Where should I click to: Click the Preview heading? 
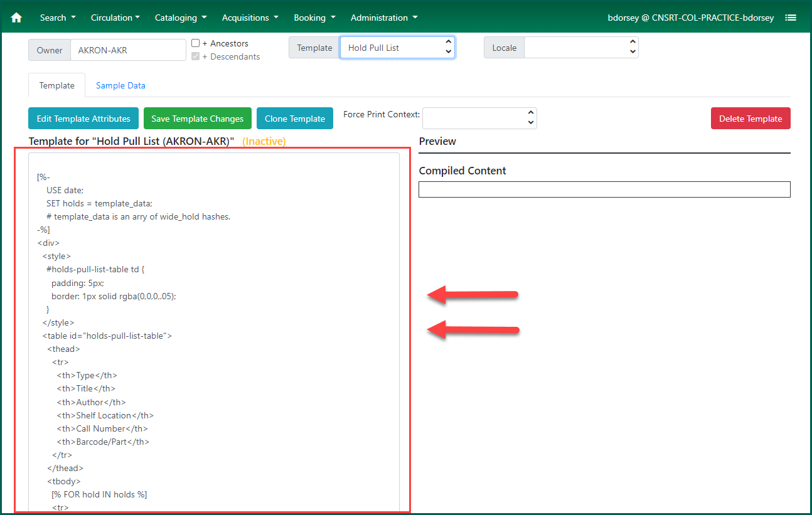tap(437, 141)
